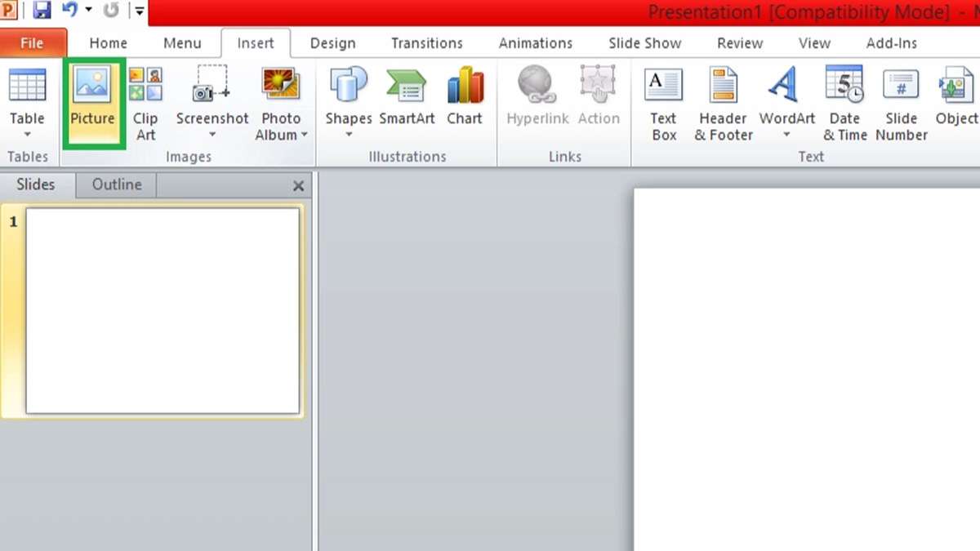Open the Shapes gallery icon
This screenshot has width=980, height=551.
click(348, 84)
